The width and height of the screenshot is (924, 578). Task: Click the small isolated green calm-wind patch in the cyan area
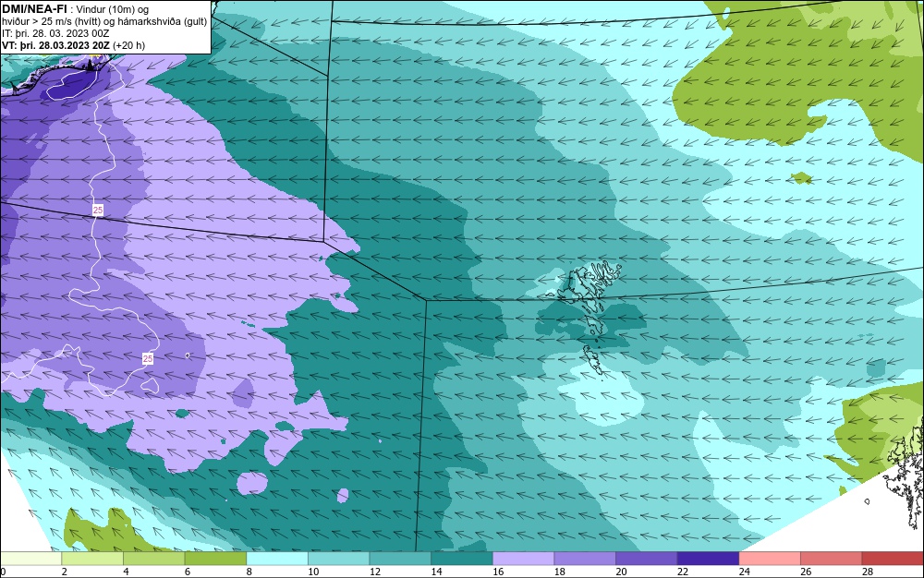(800, 178)
